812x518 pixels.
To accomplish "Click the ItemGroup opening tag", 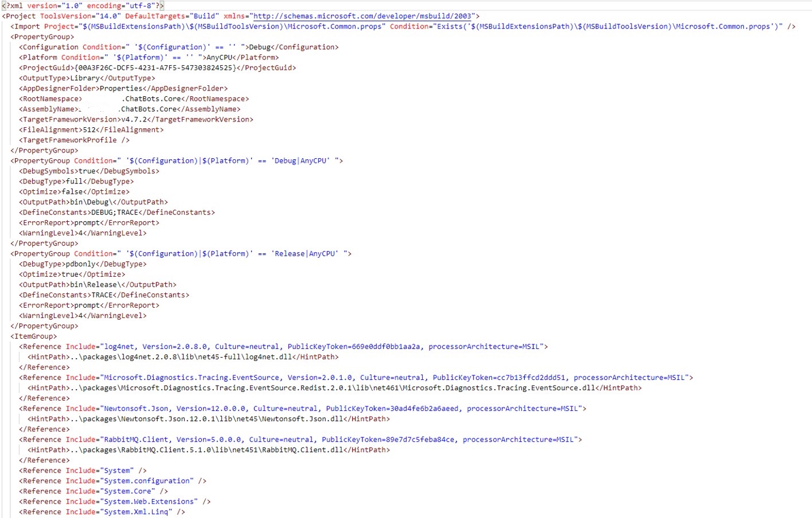I will [x=34, y=336].
